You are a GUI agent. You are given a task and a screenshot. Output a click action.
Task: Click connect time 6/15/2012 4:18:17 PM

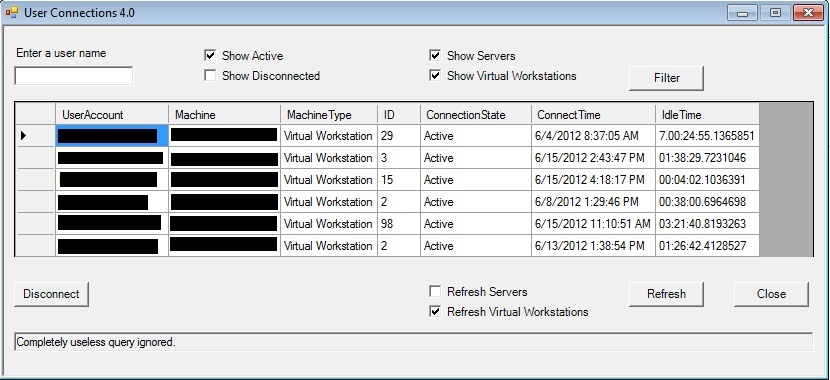pos(593,180)
